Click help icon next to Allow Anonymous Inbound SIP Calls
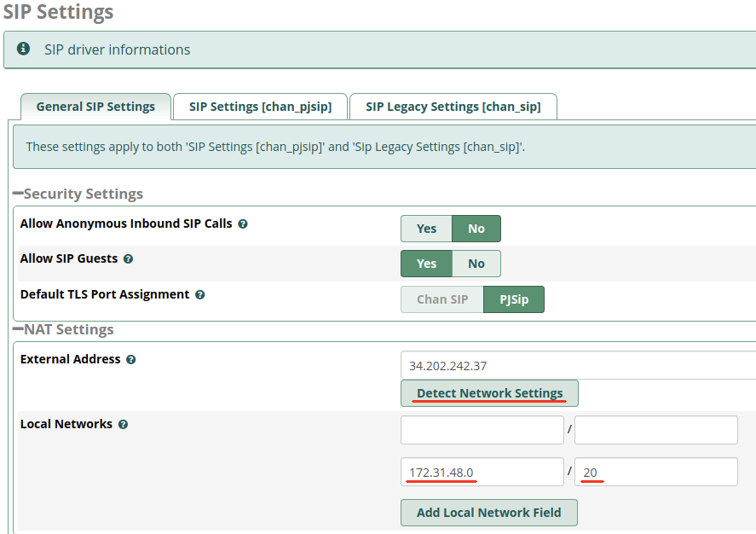This screenshot has height=534, width=756. tap(243, 224)
